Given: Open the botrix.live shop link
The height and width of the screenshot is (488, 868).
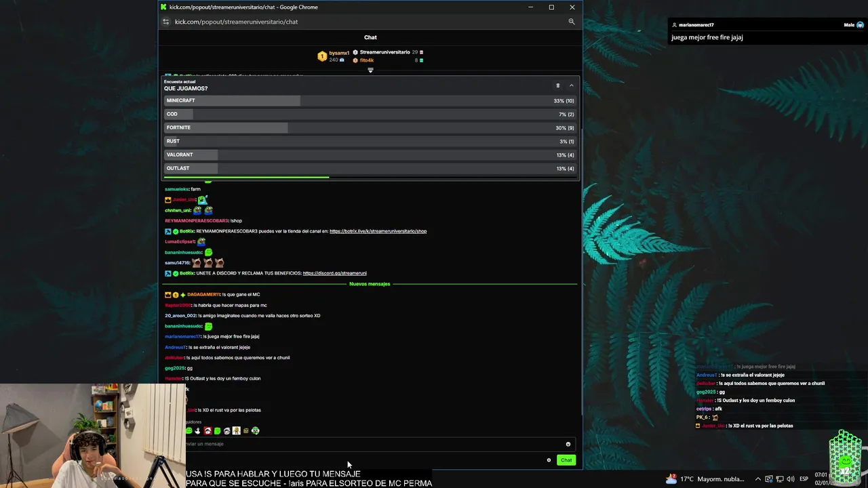Looking at the screenshot, I should coord(378,231).
